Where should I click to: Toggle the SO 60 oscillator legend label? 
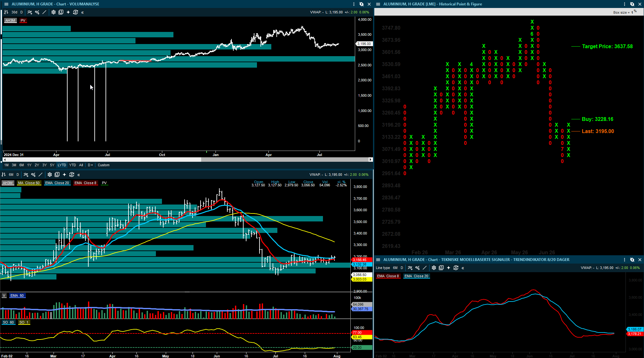click(9, 322)
